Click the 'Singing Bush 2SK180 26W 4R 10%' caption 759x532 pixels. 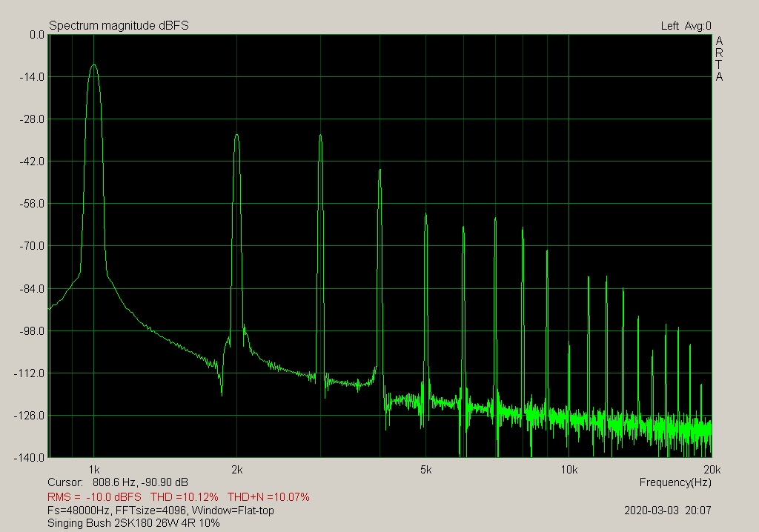pos(133,523)
